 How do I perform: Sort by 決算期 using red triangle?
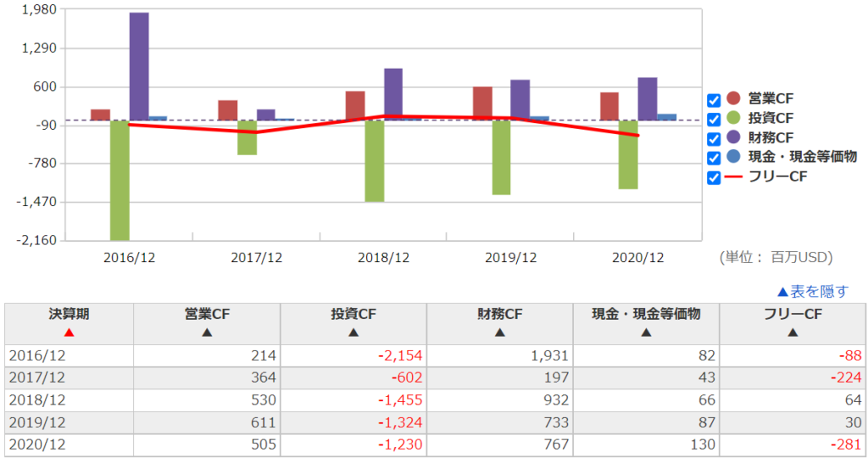[69, 332]
